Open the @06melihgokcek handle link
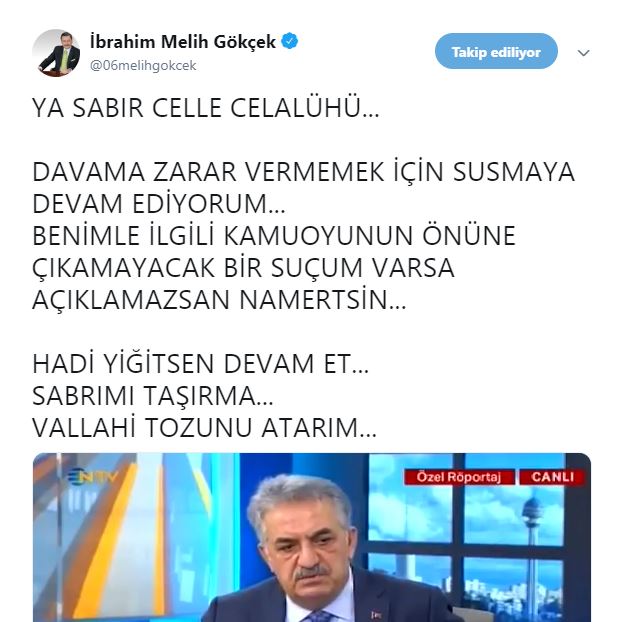The image size is (625, 622). click(143, 65)
